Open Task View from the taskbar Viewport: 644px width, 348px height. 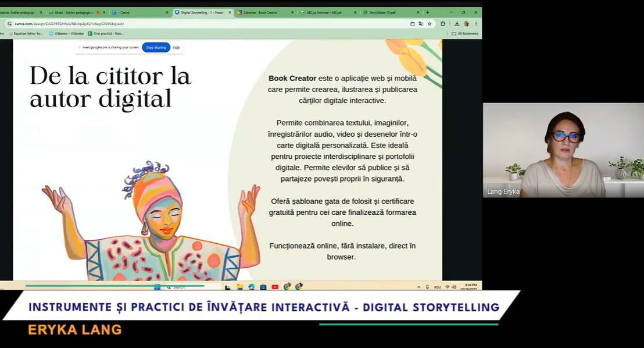(x=228, y=287)
